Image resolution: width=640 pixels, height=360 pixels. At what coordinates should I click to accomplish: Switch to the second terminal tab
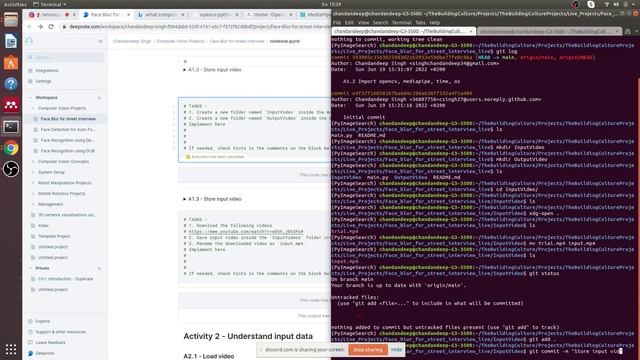[549, 31]
